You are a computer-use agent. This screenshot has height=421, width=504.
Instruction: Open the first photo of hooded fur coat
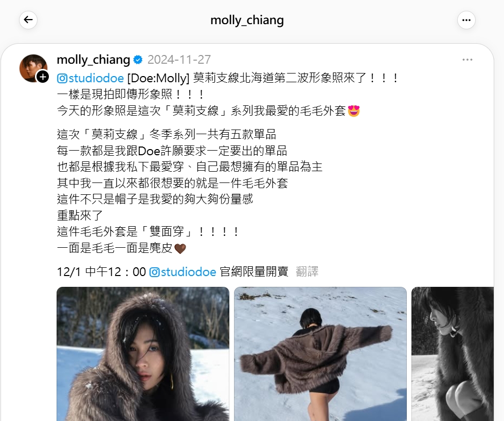coord(143,354)
